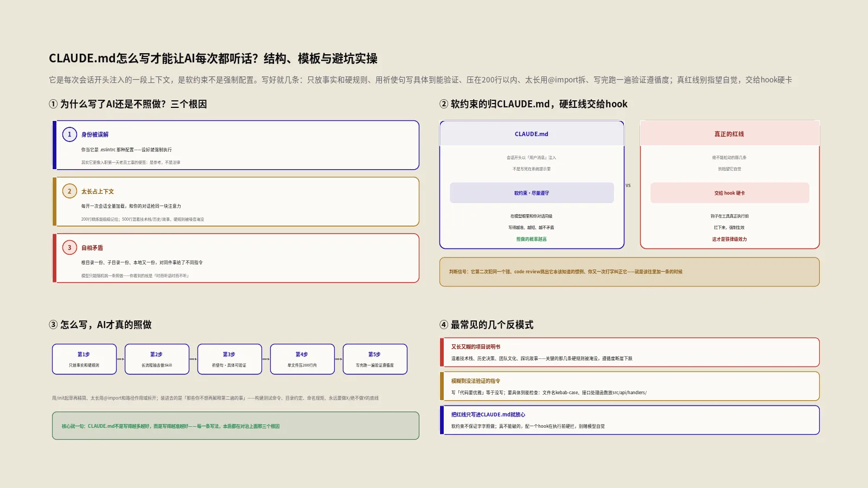868x488 pixels.
Task: Click the green callout starting '核心就一句'
Action: pos(235,426)
